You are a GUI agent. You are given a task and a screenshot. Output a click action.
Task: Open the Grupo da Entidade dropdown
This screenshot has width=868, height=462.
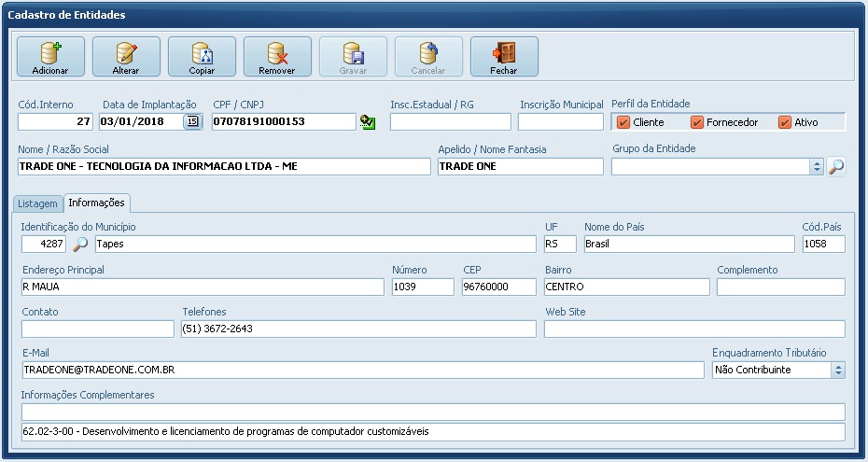coord(817,166)
